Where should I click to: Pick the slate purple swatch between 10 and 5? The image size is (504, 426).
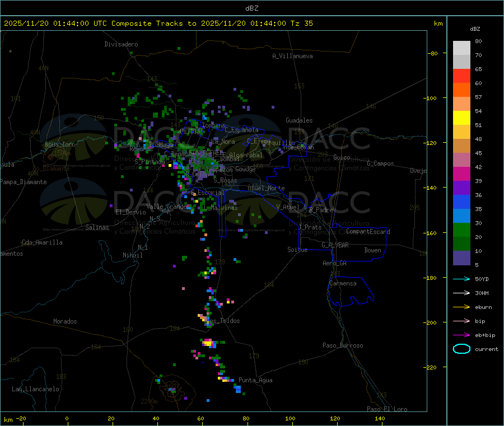click(x=461, y=258)
